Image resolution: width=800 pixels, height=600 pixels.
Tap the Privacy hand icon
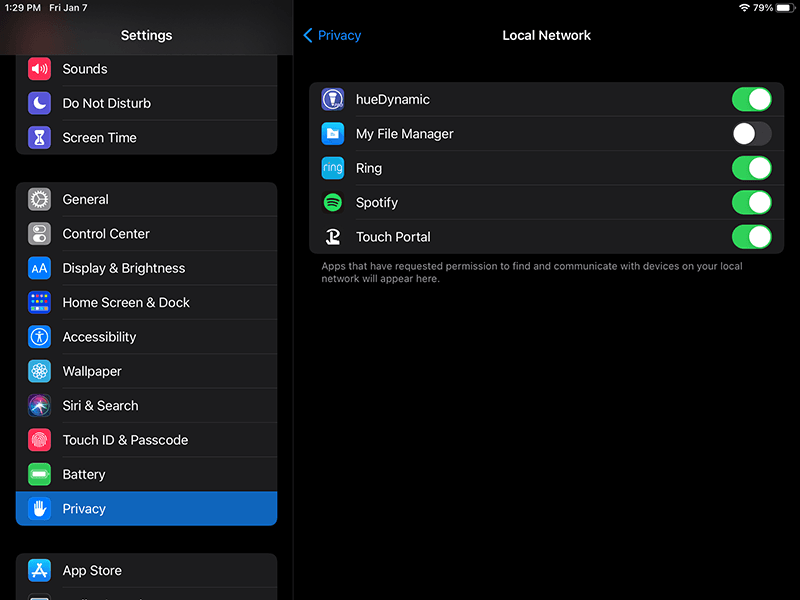(x=39, y=509)
